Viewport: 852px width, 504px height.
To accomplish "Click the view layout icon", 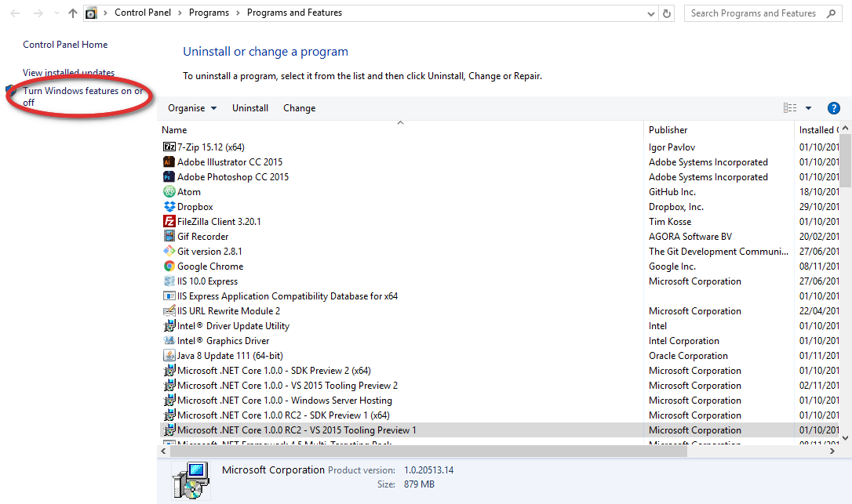I will (x=790, y=108).
